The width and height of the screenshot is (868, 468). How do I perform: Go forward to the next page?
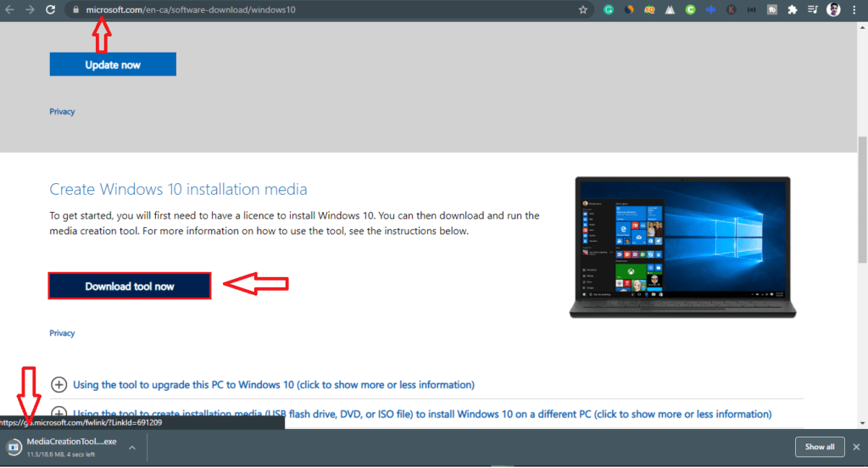pyautogui.click(x=30, y=9)
